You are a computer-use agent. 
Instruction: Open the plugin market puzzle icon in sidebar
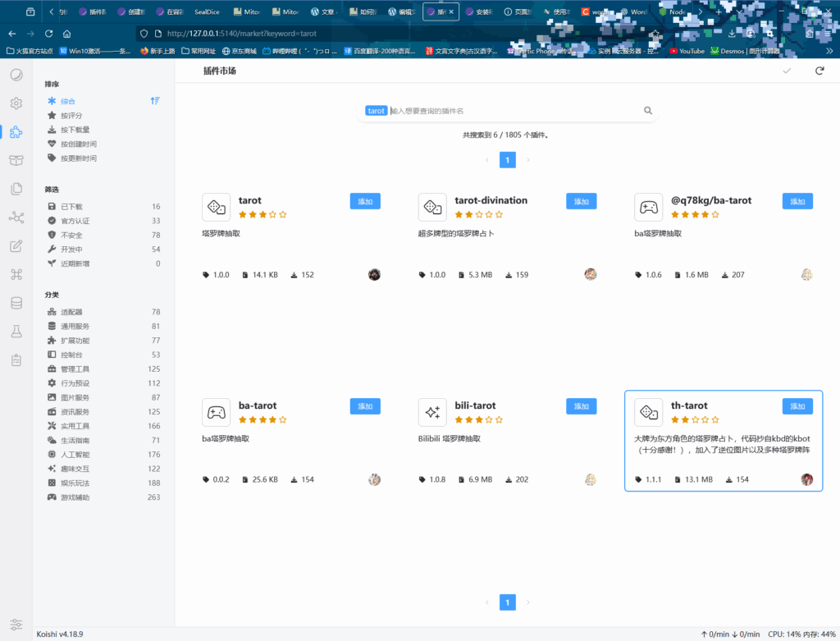pyautogui.click(x=16, y=131)
